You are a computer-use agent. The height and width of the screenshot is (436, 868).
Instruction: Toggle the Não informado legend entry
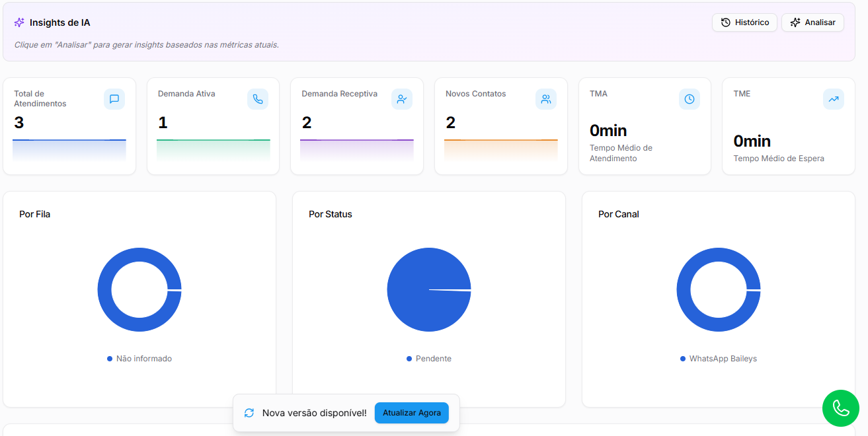click(x=139, y=359)
